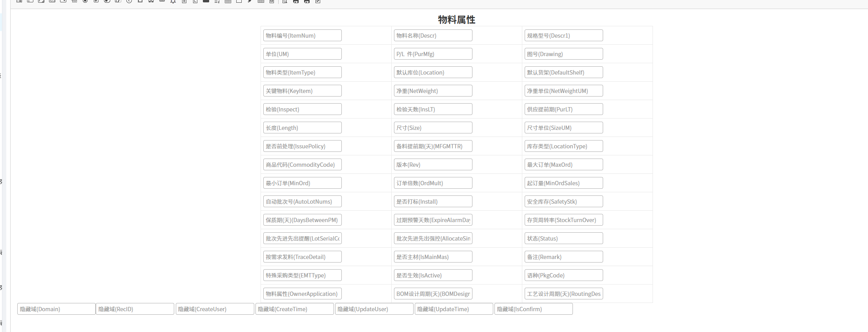Select the pencil edit tool icon

tap(250, 1)
